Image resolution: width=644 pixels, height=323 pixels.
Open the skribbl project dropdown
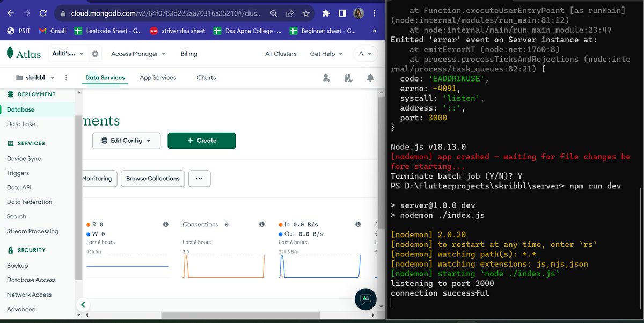(36, 78)
